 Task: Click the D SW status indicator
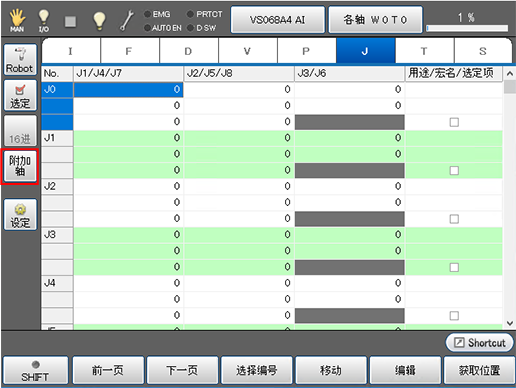click(x=201, y=28)
